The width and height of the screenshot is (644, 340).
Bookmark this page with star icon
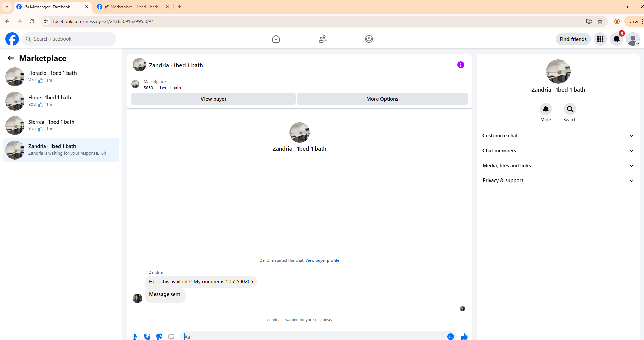coord(600,21)
